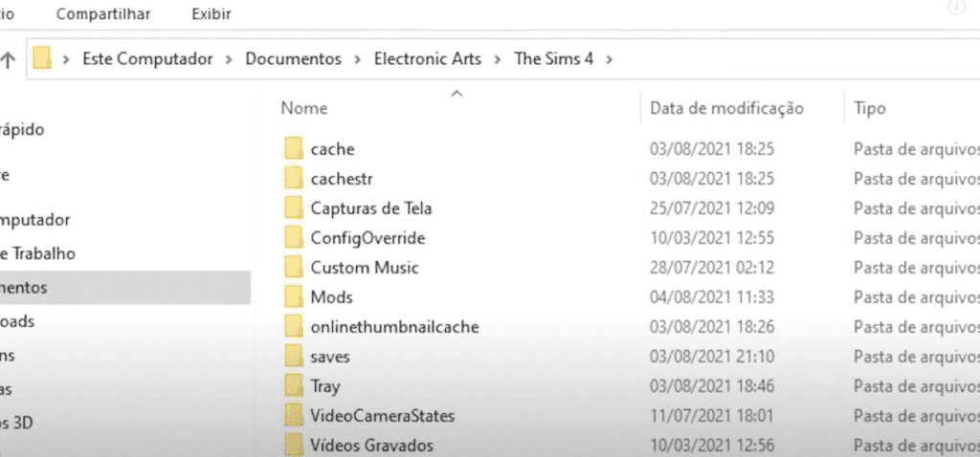Screen dimensions: 980x457
Task: Toggle the sort direction arrow above Nome
Action: point(457,94)
